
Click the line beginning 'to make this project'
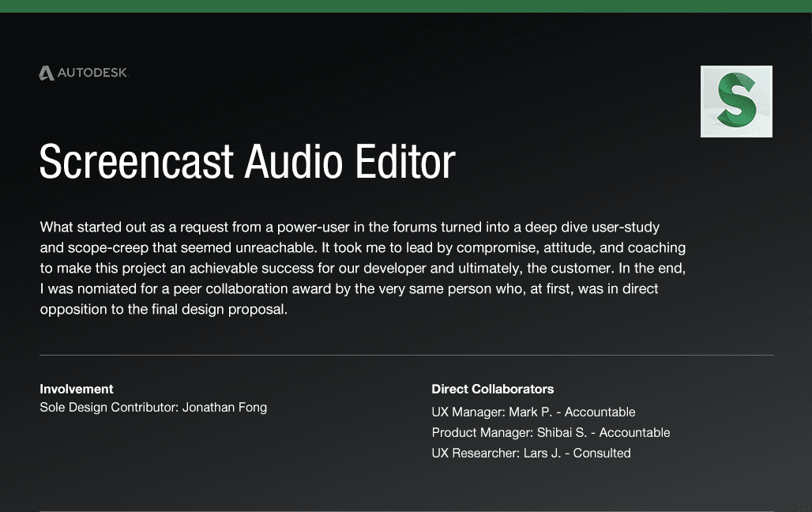coord(363,269)
